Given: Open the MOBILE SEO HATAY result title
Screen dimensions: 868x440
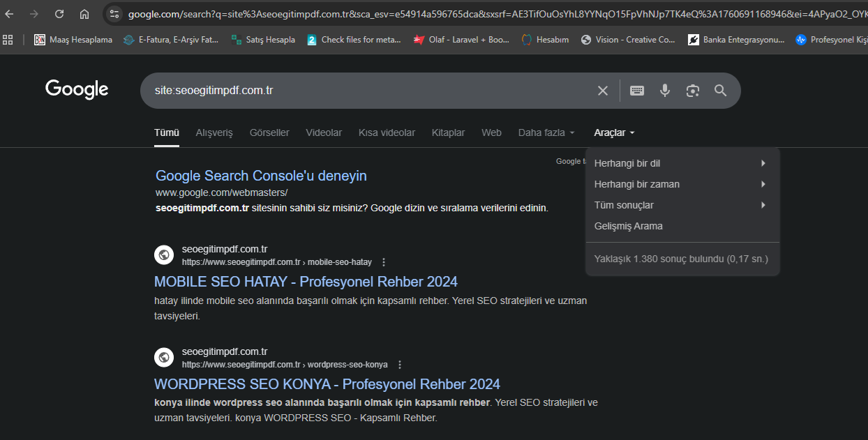Looking at the screenshot, I should click(306, 282).
